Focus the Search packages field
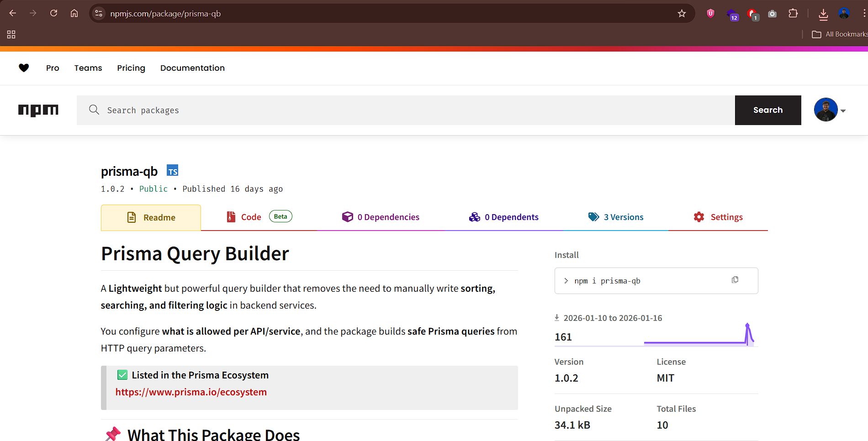 406,110
